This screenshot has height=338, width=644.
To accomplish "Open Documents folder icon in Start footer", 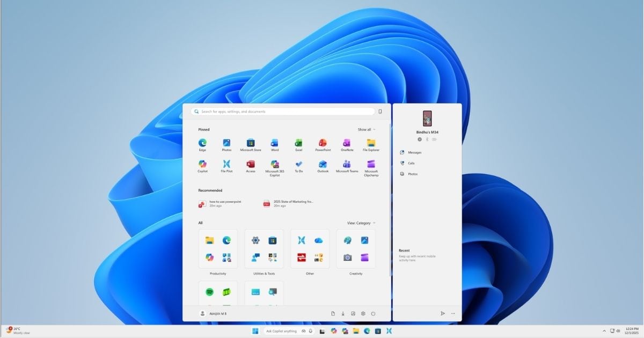I will (333, 313).
